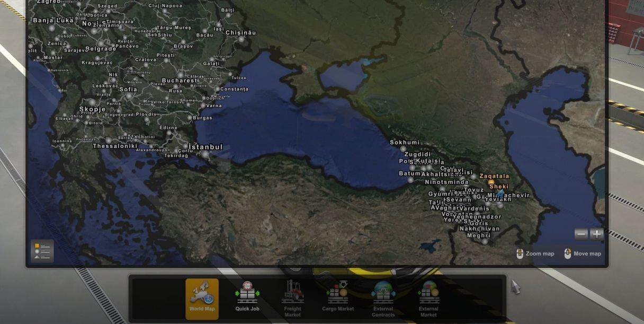Open the map legend list icon
The image size is (644, 324).
[42, 251]
